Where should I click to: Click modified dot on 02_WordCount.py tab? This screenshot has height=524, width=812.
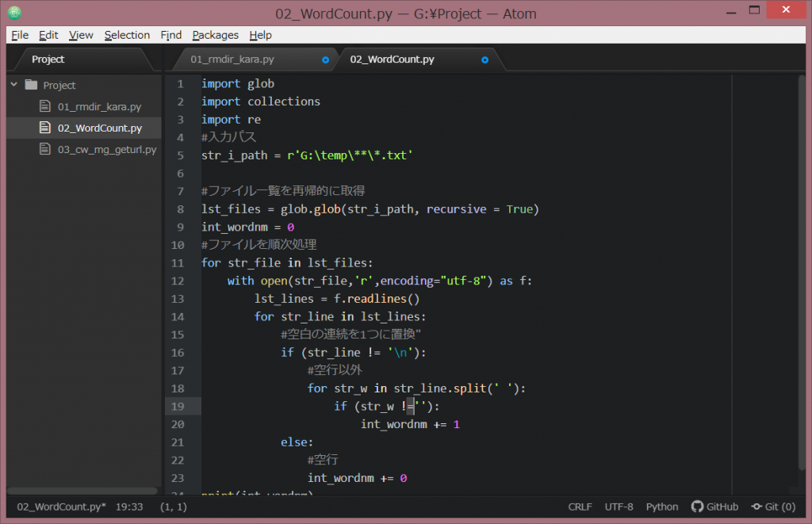point(485,60)
